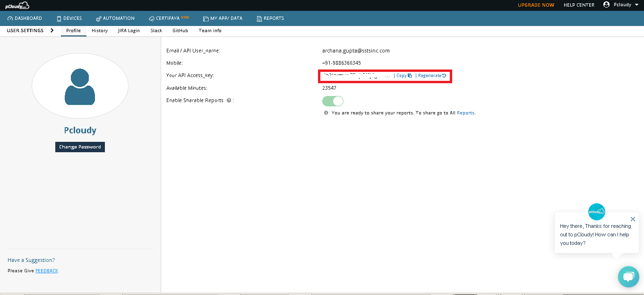Regenerate the API access key
Viewport: 644px width, 295px height.
point(432,76)
